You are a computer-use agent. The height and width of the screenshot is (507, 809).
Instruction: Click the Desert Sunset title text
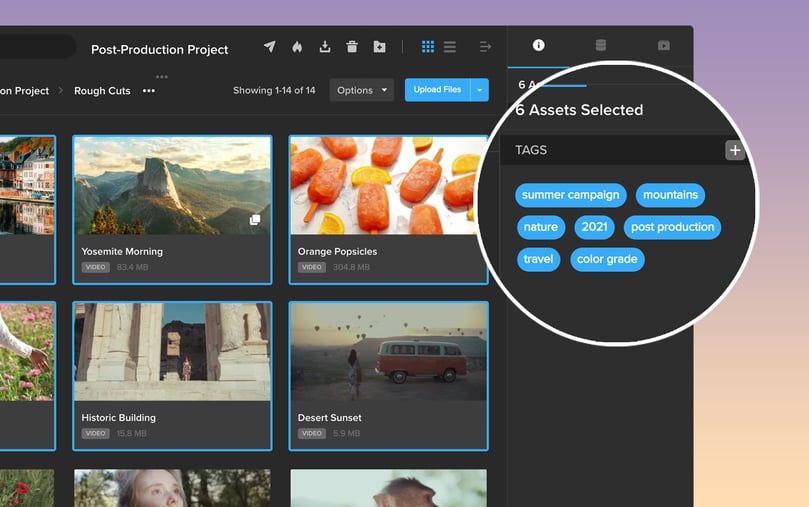(329, 417)
